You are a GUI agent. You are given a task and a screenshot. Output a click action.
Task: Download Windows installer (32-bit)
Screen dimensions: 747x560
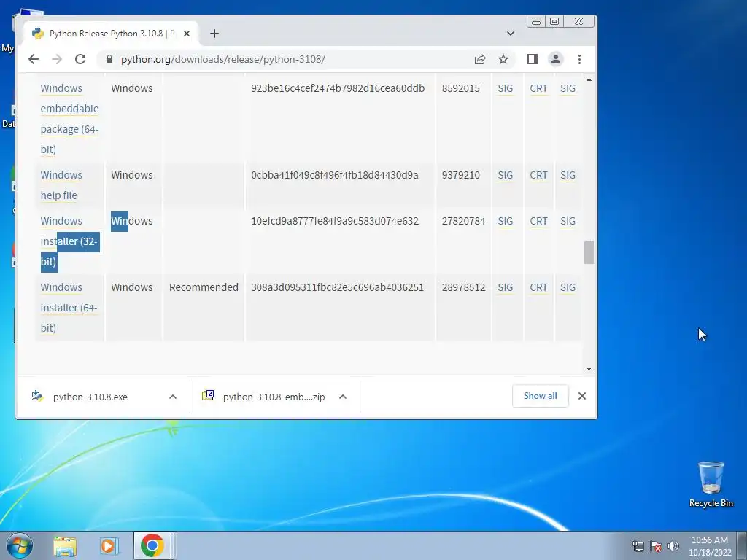click(69, 241)
